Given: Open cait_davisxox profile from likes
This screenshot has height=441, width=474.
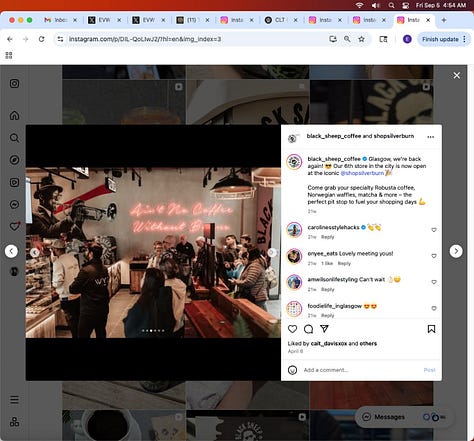Looking at the screenshot, I should tap(329, 343).
